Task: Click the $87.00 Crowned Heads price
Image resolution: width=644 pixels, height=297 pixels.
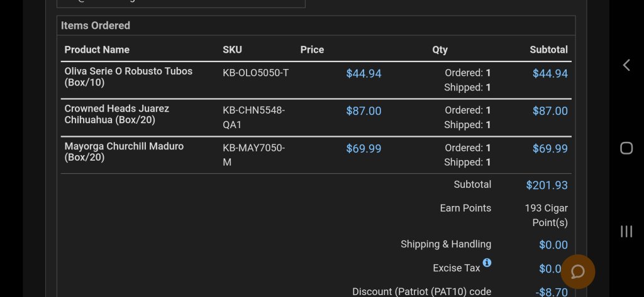Action: [x=364, y=111]
